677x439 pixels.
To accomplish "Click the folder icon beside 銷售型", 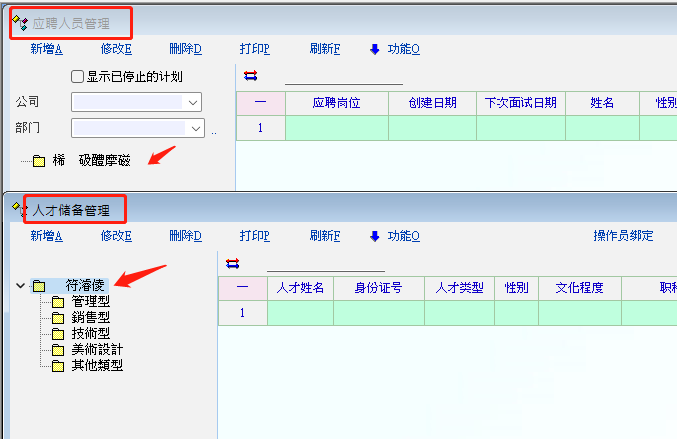I will [57, 318].
